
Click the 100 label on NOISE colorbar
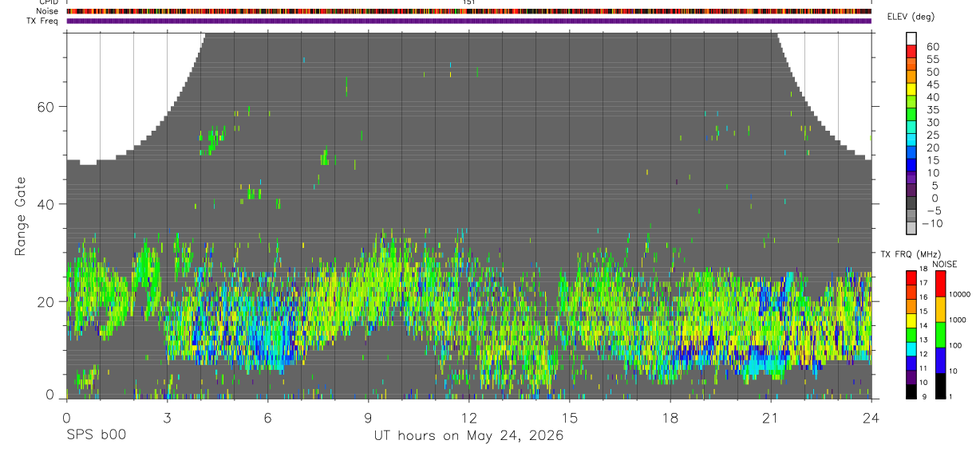pyautogui.click(x=957, y=345)
